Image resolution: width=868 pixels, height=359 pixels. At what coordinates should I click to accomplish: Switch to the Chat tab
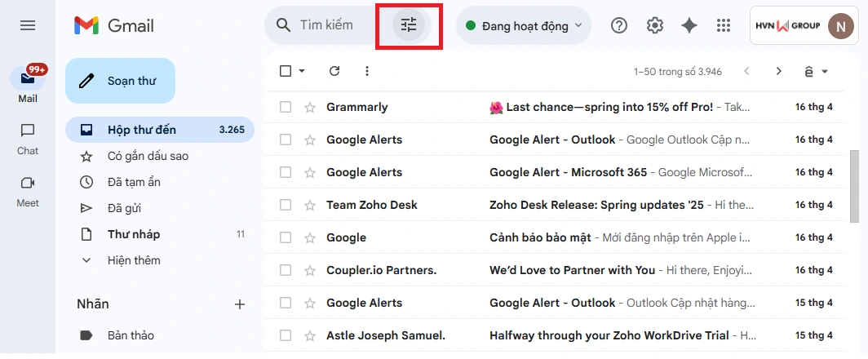coord(28,137)
